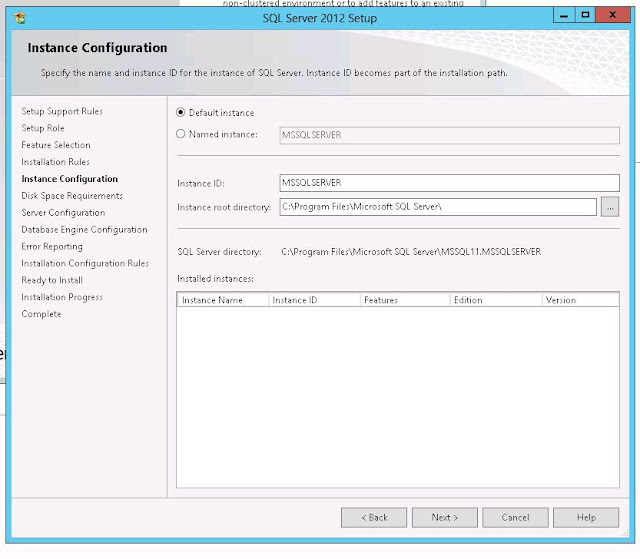Click the Instance root directory field

click(x=438, y=207)
